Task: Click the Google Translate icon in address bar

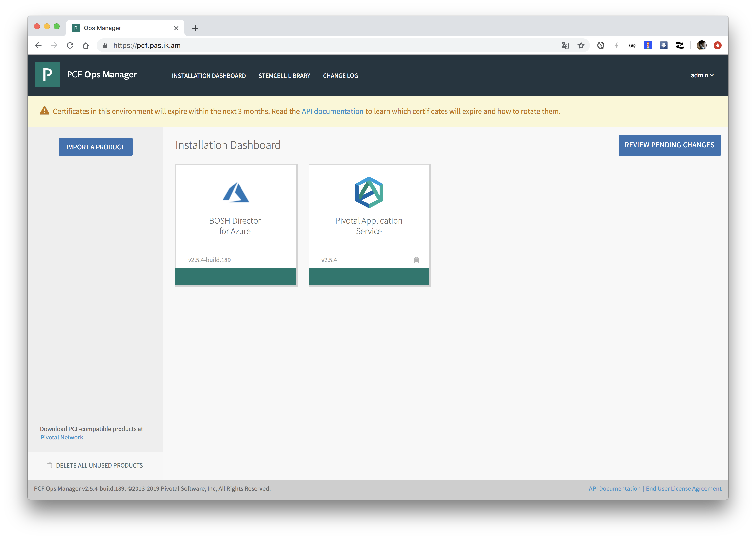Action: 565,46
